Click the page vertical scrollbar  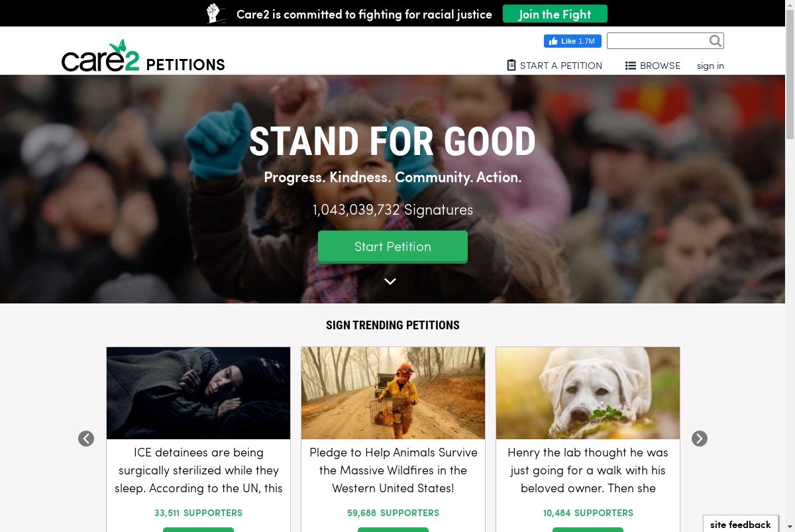click(x=790, y=266)
